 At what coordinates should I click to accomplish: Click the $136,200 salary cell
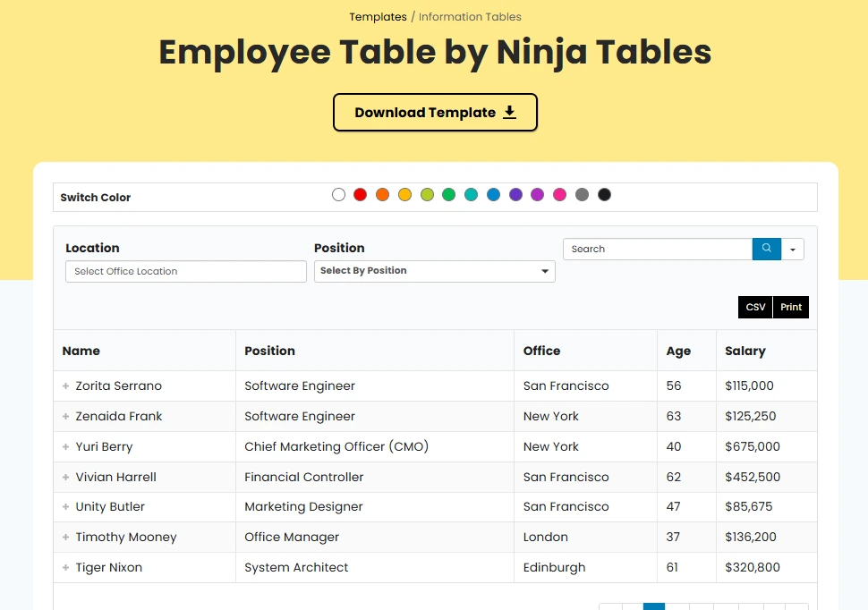767,537
